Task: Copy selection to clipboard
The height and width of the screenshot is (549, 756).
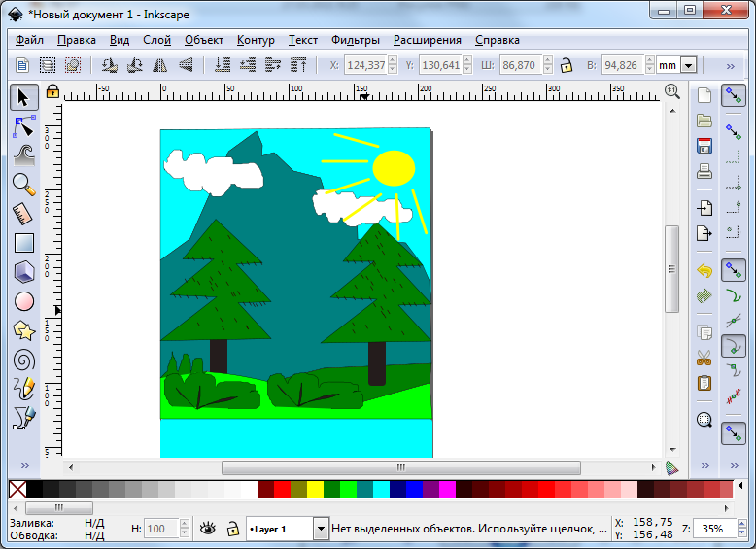Action: point(704,333)
